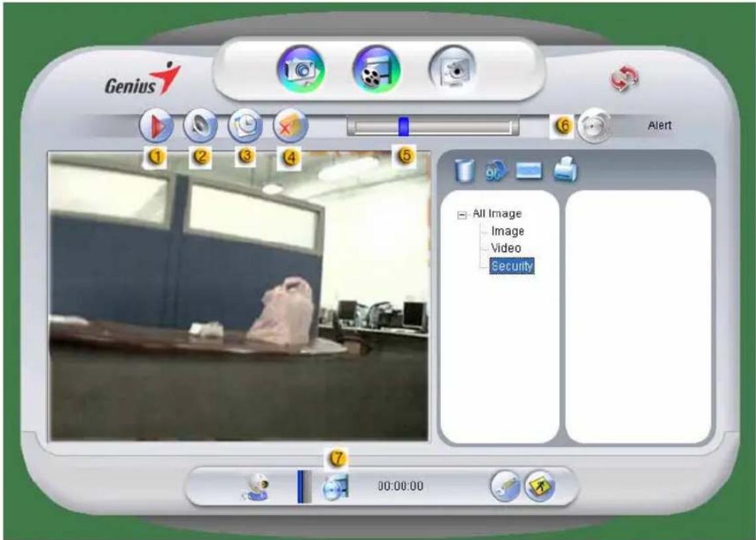
Task: Click the blue vertical level bar
Action: pos(300,486)
